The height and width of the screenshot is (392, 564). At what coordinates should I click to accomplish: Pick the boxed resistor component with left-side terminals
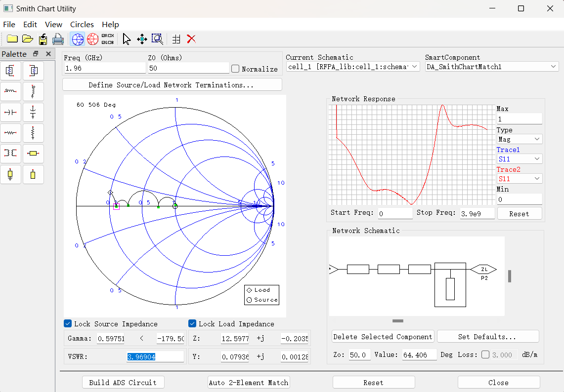33,71
